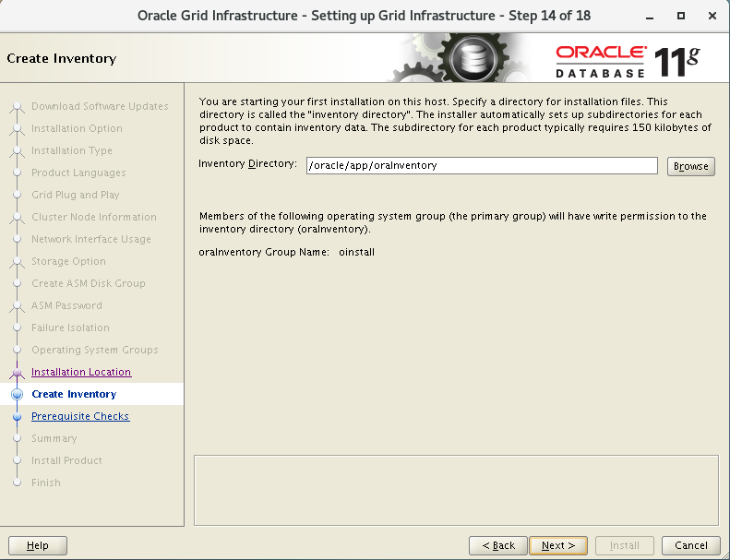Open the Prerequisite Checks step link
Viewport: 730px width, 560px height.
tap(80, 416)
